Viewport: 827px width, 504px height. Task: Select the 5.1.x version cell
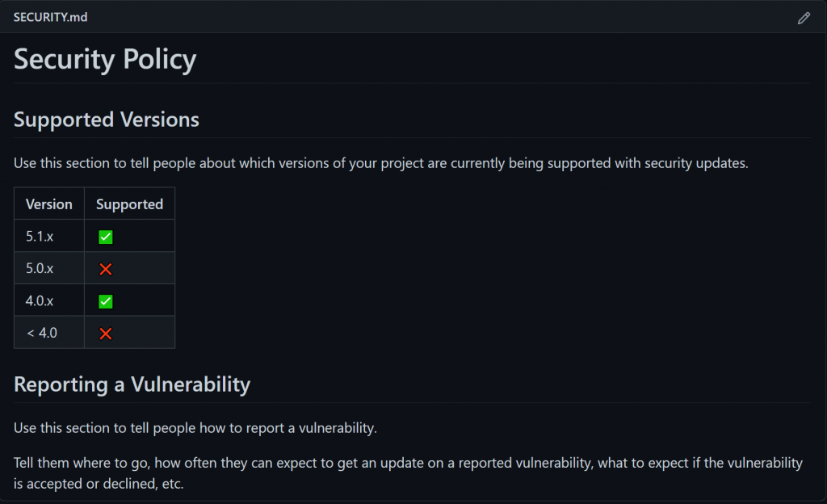[x=40, y=237]
